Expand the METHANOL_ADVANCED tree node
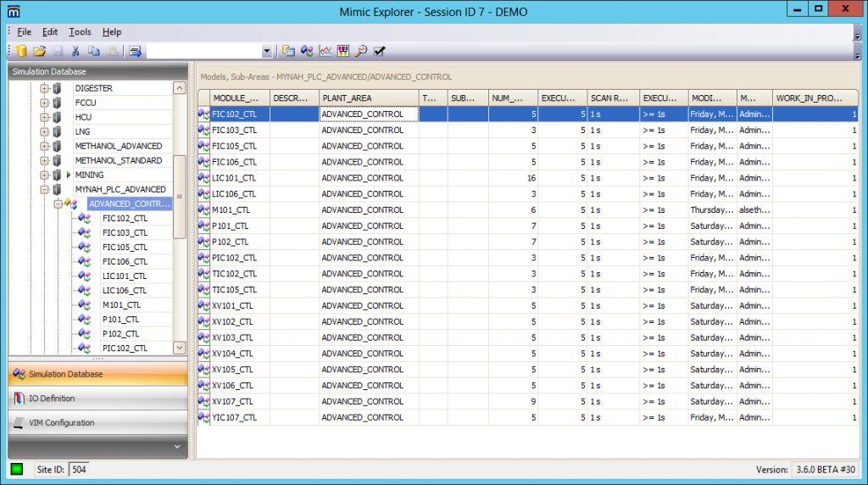 coord(44,146)
